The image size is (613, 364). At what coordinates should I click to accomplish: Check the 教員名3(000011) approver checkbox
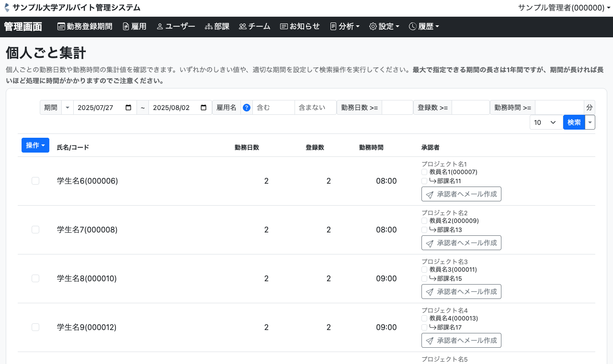[x=424, y=270]
